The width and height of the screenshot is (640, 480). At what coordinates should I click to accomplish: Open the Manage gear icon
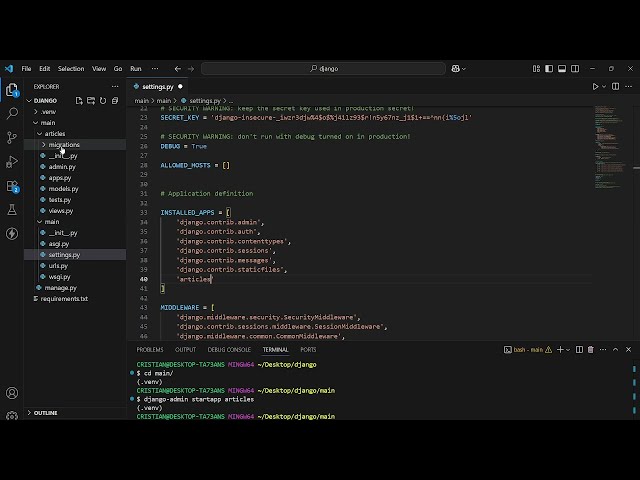[12, 415]
